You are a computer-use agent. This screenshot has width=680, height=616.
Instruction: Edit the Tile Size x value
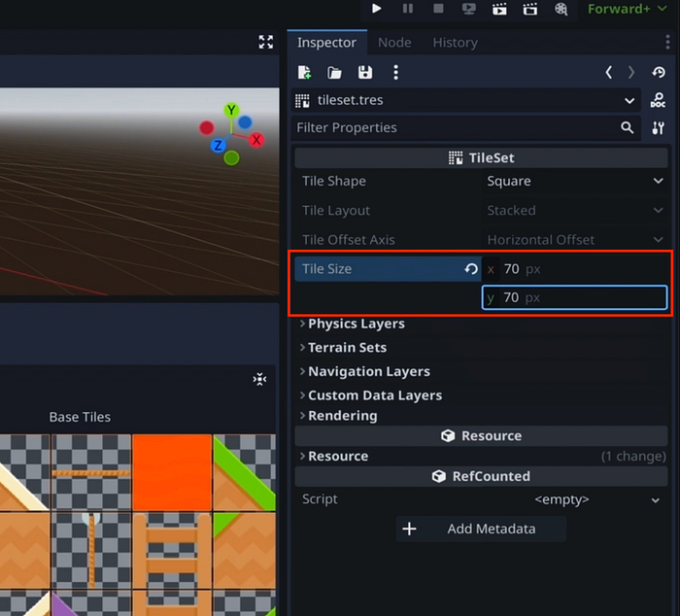click(574, 269)
